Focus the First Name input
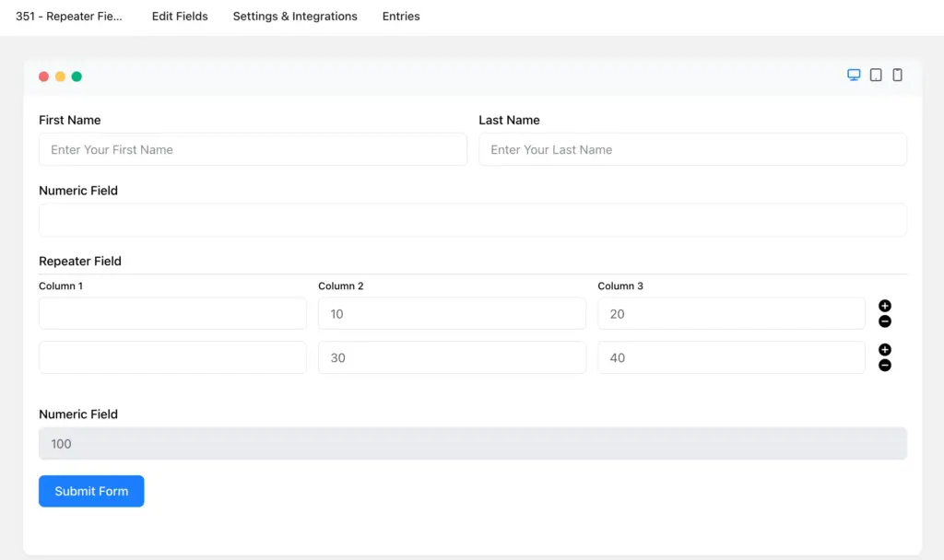This screenshot has width=944, height=560. click(x=253, y=149)
